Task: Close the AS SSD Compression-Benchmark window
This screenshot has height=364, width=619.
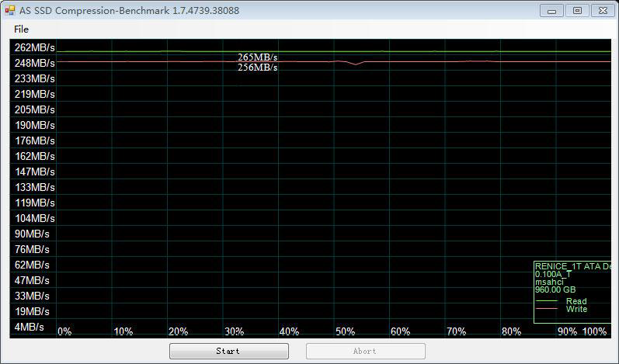Action: point(603,11)
